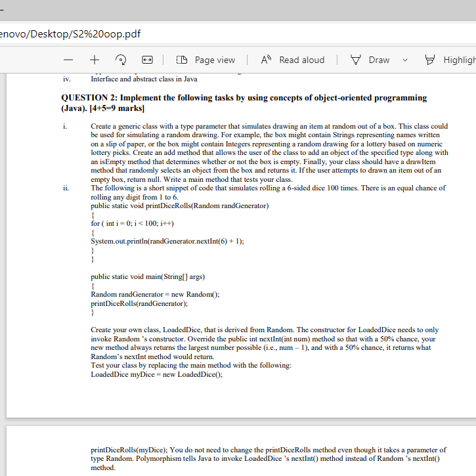The height and width of the screenshot is (476, 476).
Task: Expand Draw tool options chevron
Action: (x=405, y=60)
